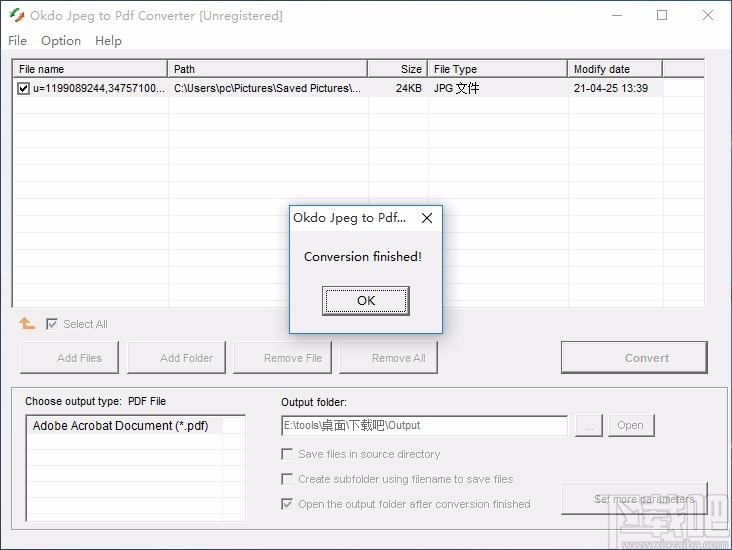Click the Set more parameters button
Screen dimensions: 732x550
point(634,499)
